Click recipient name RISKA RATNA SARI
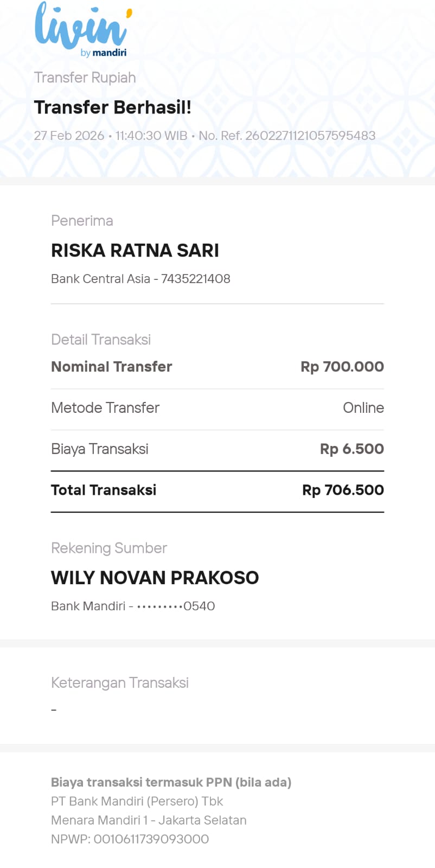 pyautogui.click(x=135, y=250)
